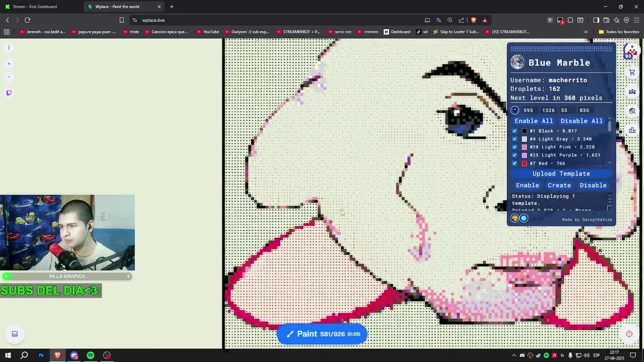Screen dimensions: 644x362
Task: Open the yellow palette color filter icon
Action: click(x=515, y=218)
